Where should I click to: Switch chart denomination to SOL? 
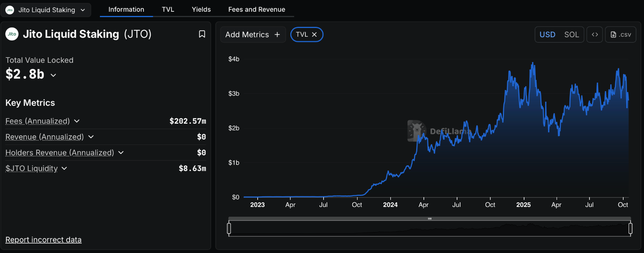point(571,34)
